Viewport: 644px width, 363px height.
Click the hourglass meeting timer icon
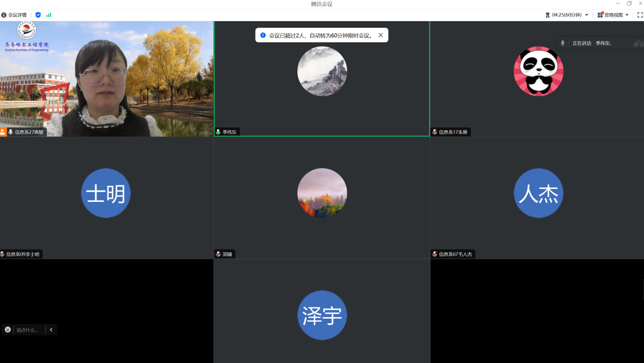[547, 15]
